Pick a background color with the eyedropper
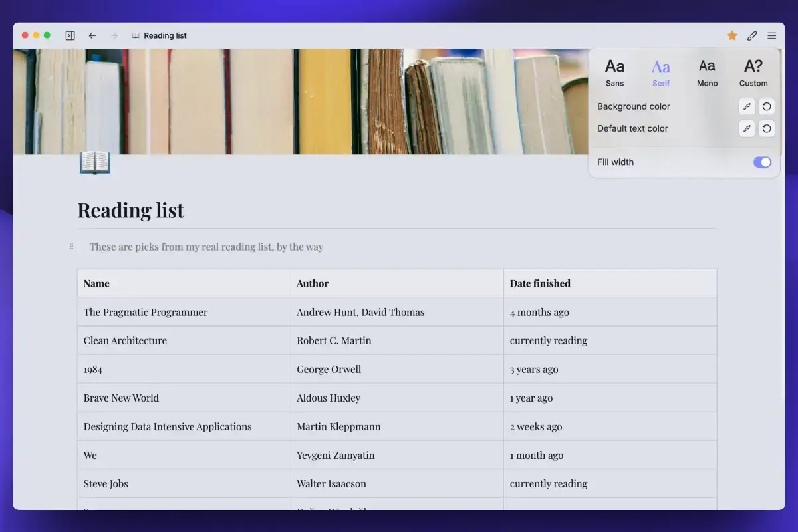 click(x=747, y=106)
